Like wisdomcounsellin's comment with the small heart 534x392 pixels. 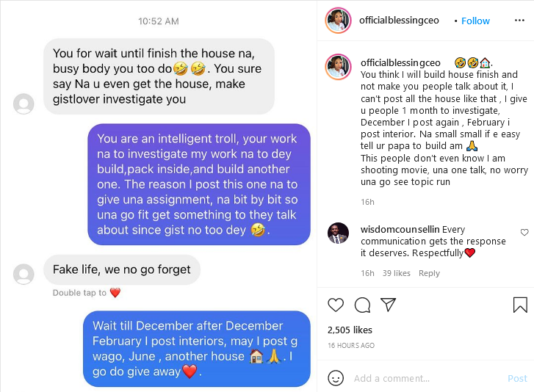point(524,233)
